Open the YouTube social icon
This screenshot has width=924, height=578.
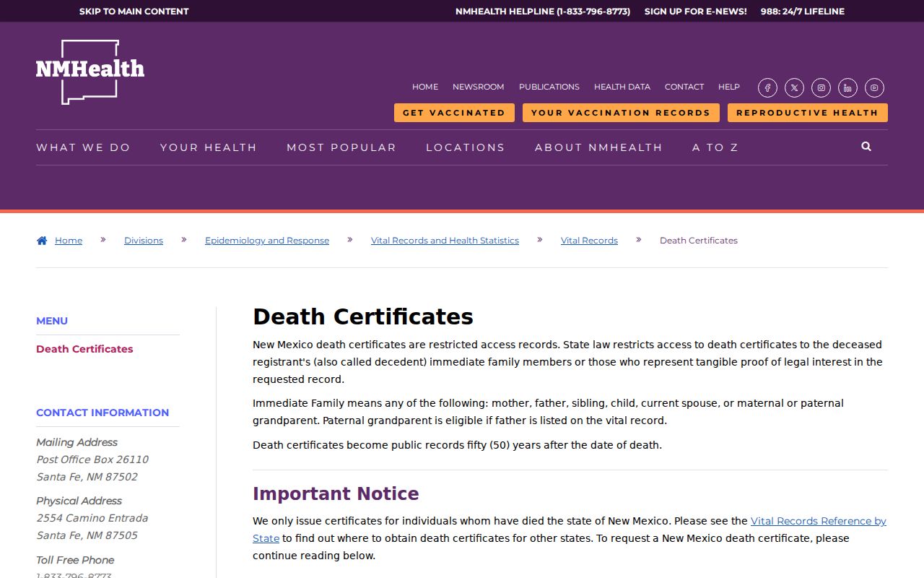click(874, 88)
